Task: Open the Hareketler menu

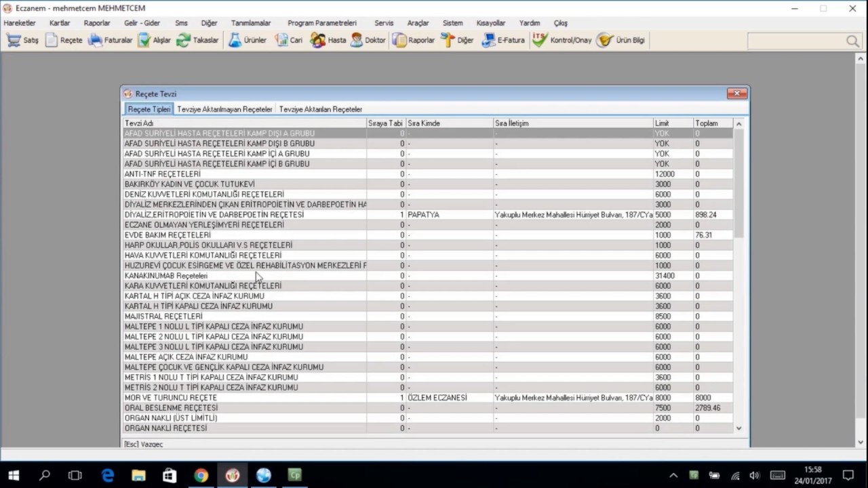Action: 20,23
